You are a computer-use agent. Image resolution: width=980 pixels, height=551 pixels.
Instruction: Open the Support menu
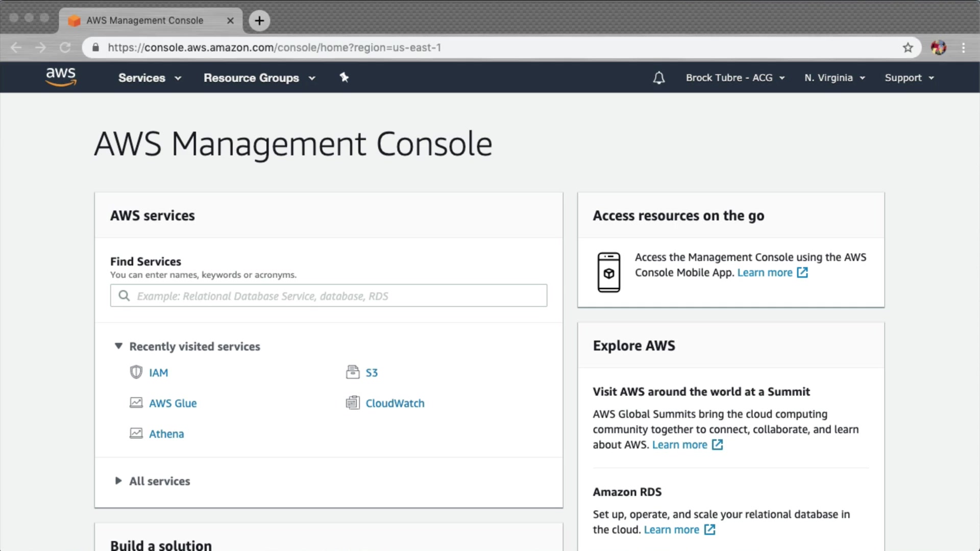click(x=909, y=78)
